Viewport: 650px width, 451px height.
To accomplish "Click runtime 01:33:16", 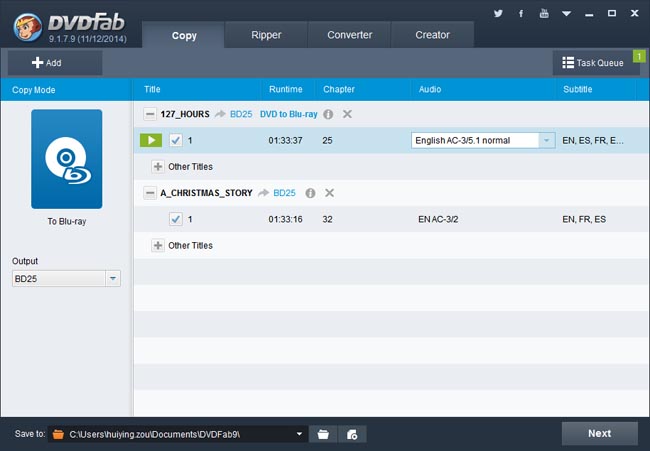I will click(285, 219).
